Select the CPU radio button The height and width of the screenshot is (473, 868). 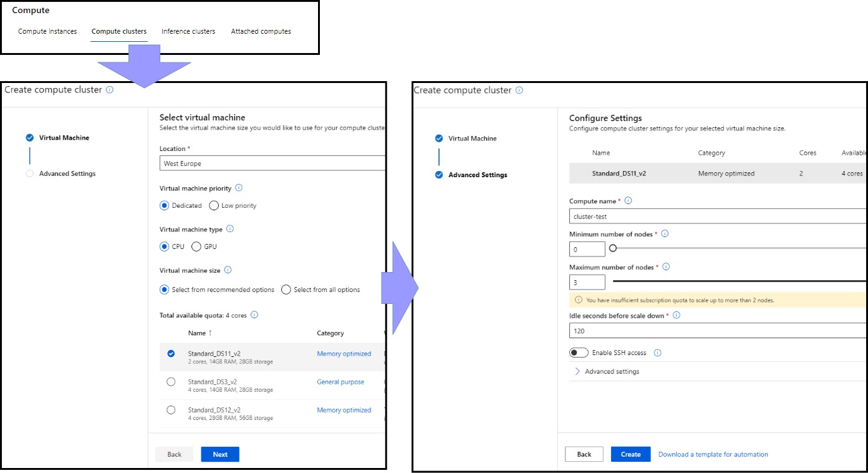(x=165, y=246)
